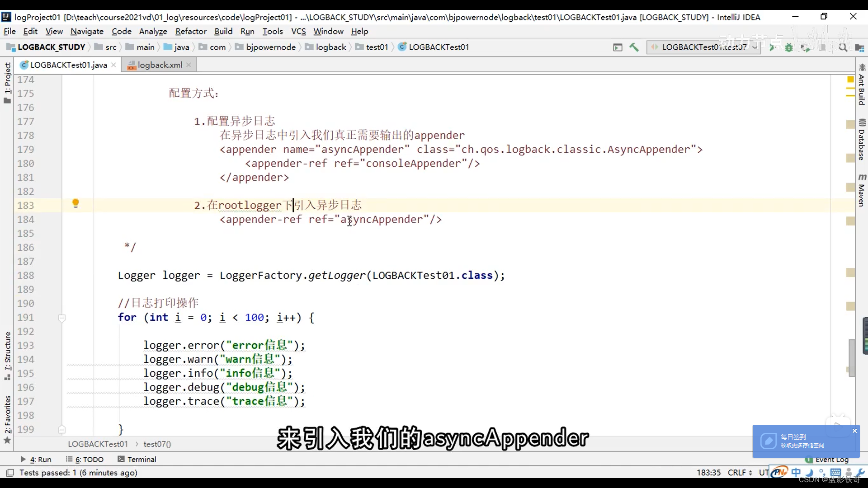Close the logback.xml tab
Screen dimensions: 868x488
tap(189, 65)
